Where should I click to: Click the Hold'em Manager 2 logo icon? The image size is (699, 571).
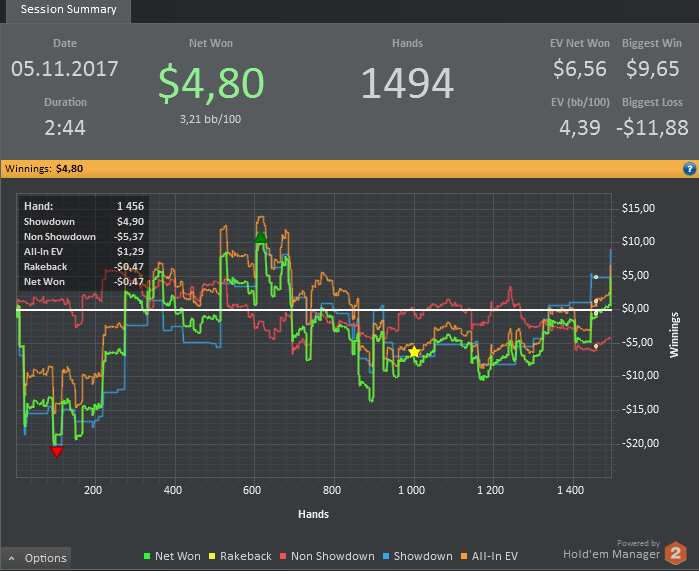676,553
